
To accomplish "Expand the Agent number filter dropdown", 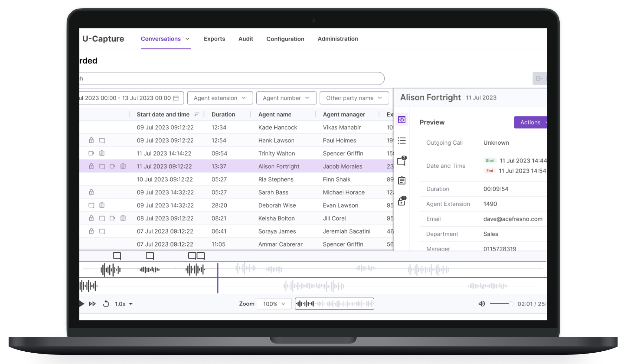I will click(286, 98).
